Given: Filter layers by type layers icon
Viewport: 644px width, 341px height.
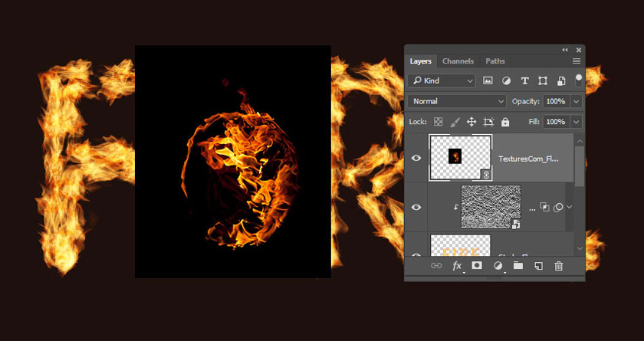Looking at the screenshot, I should 524,80.
